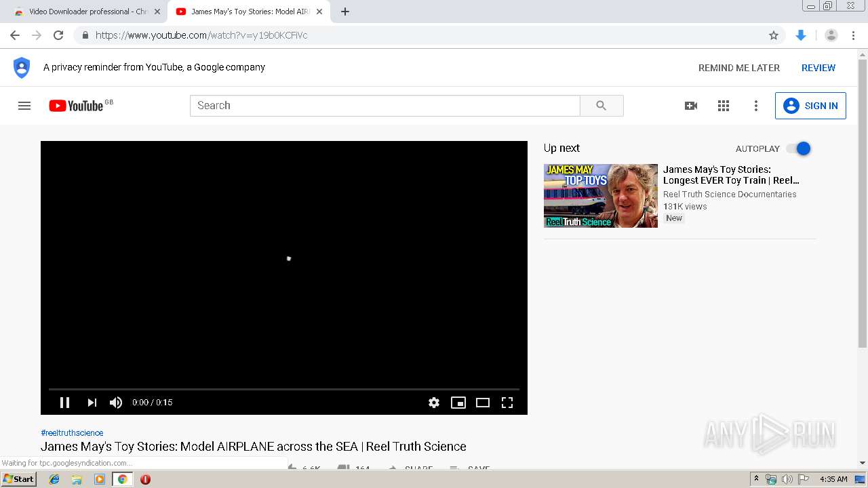Click the red Opera taskbar icon
Viewport: 868px width, 488px height.
(x=145, y=479)
